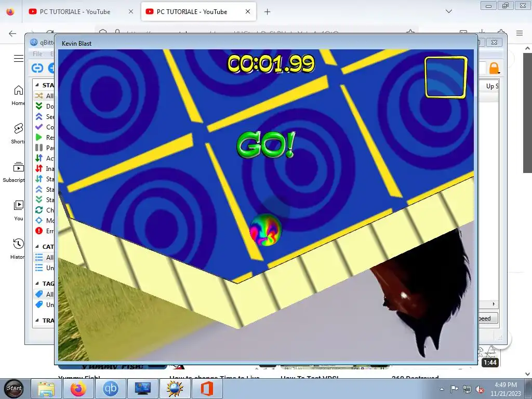Close the active PC TUTORIALE tab
This screenshot has height=399, width=532.
click(248, 11)
